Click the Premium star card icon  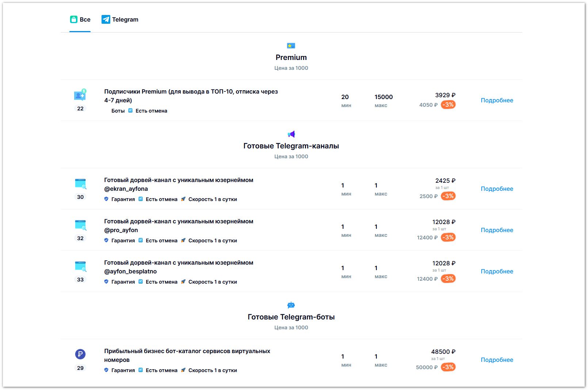point(291,46)
